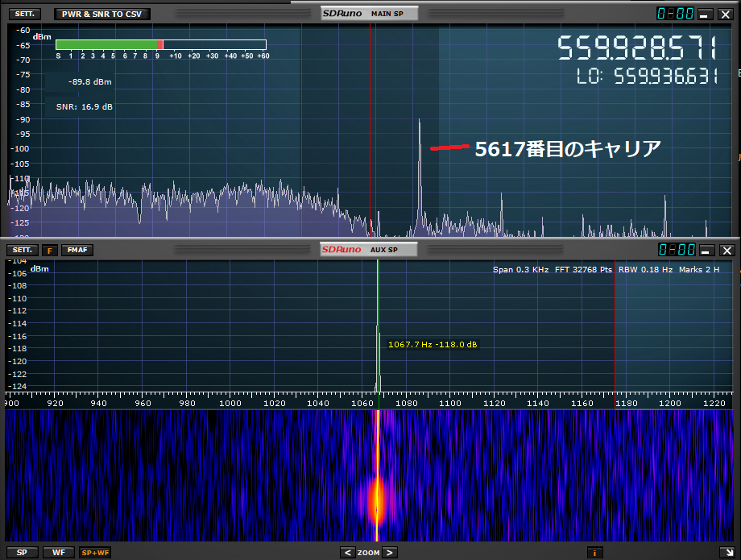The width and height of the screenshot is (741, 560).
Task: Toggle the FMAF button in AUX SP
Action: [x=77, y=250]
